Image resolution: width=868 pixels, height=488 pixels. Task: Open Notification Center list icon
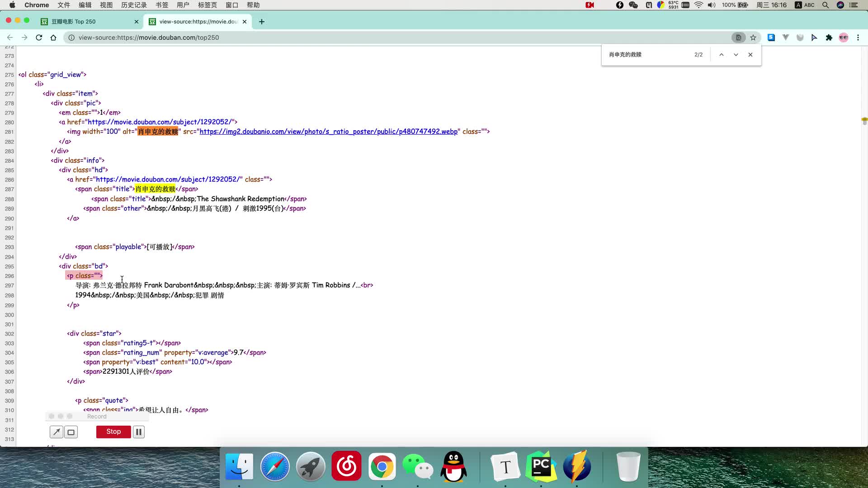[x=854, y=5]
